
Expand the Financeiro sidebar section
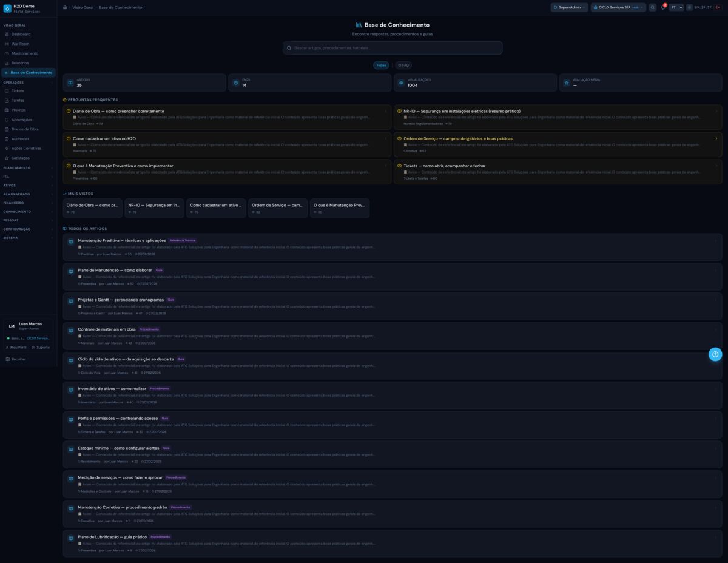[x=29, y=203]
